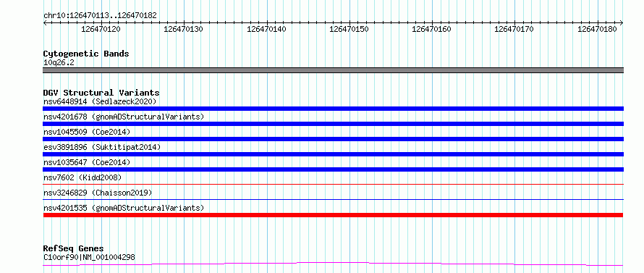Screen dimensions: 644x273
Task: Click ruler position 126470140
Action: coord(266,29)
